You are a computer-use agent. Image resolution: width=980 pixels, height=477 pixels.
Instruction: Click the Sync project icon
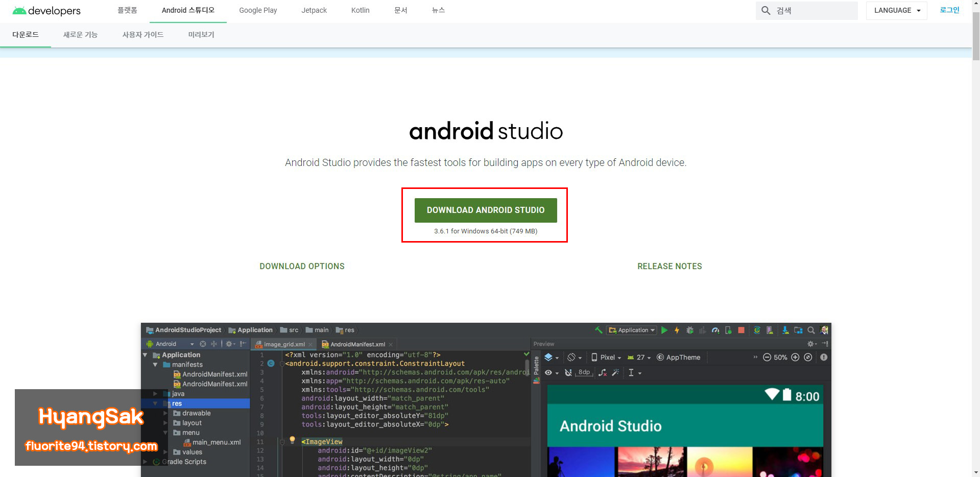757,330
